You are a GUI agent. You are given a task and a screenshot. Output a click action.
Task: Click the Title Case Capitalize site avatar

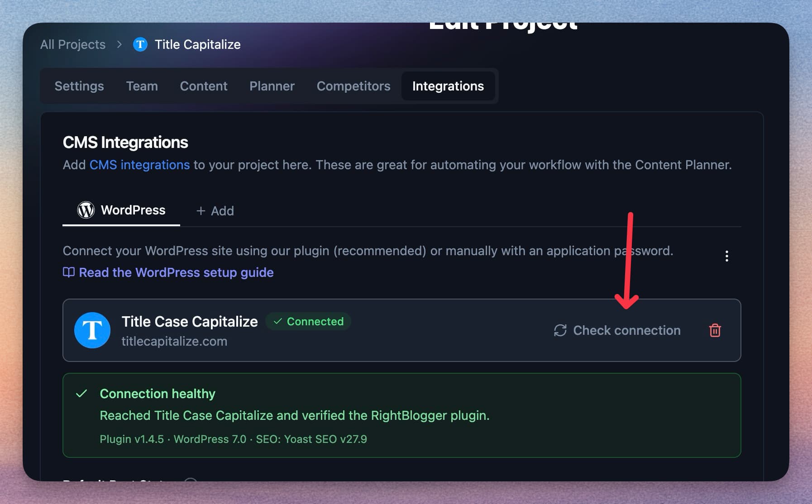click(x=92, y=330)
